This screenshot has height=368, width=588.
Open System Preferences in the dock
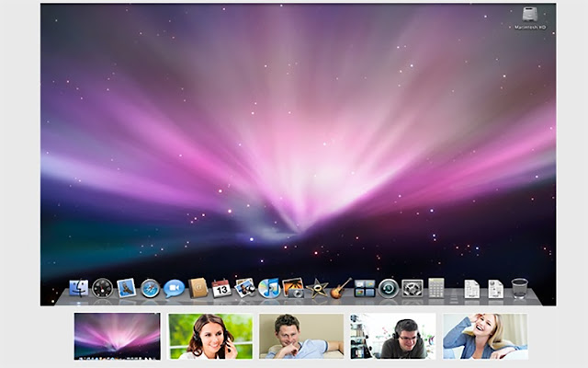tap(413, 288)
